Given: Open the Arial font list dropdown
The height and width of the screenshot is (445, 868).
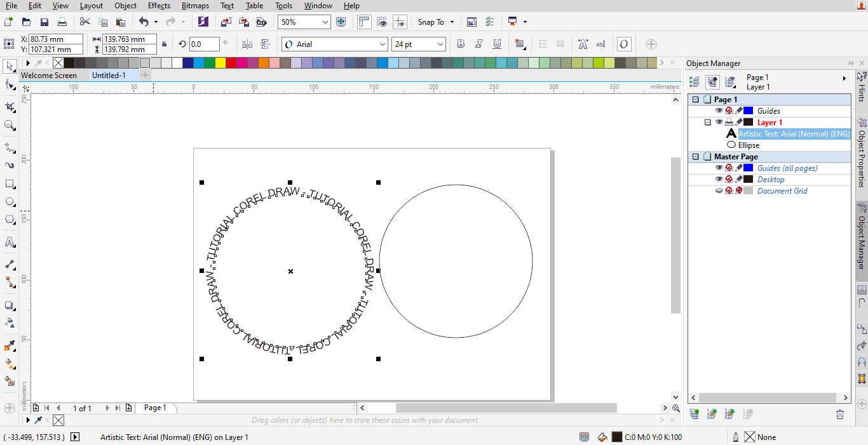Looking at the screenshot, I should click(383, 44).
